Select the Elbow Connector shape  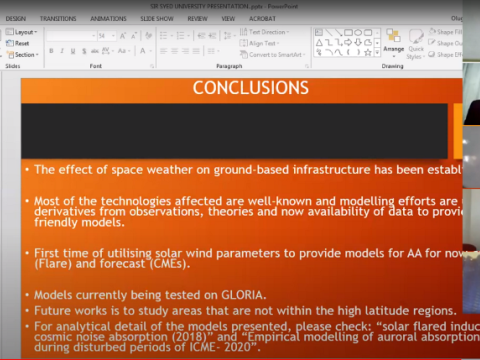[x=329, y=43]
